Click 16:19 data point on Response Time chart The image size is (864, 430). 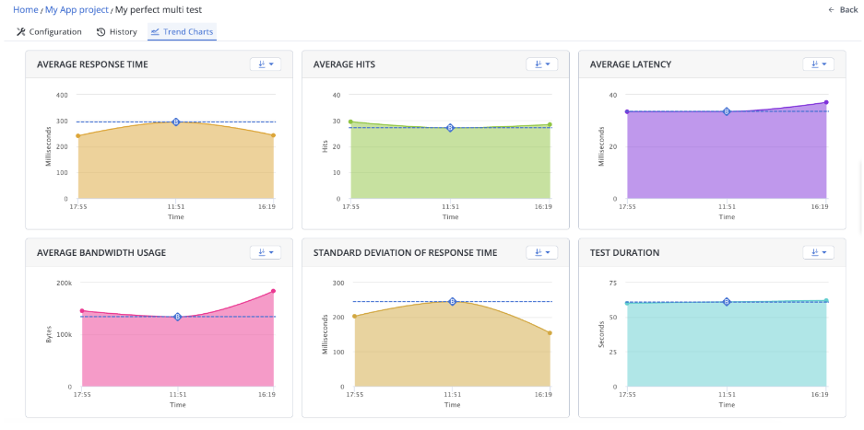pos(273,135)
